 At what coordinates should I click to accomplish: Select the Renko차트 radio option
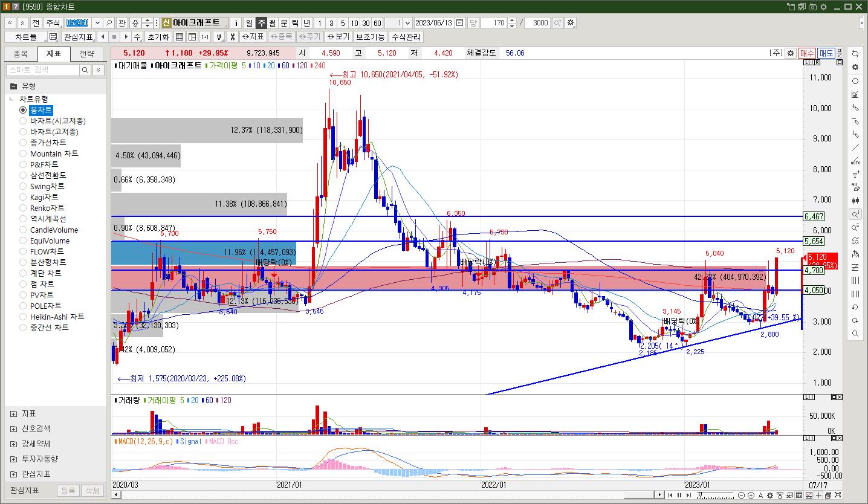(x=23, y=208)
